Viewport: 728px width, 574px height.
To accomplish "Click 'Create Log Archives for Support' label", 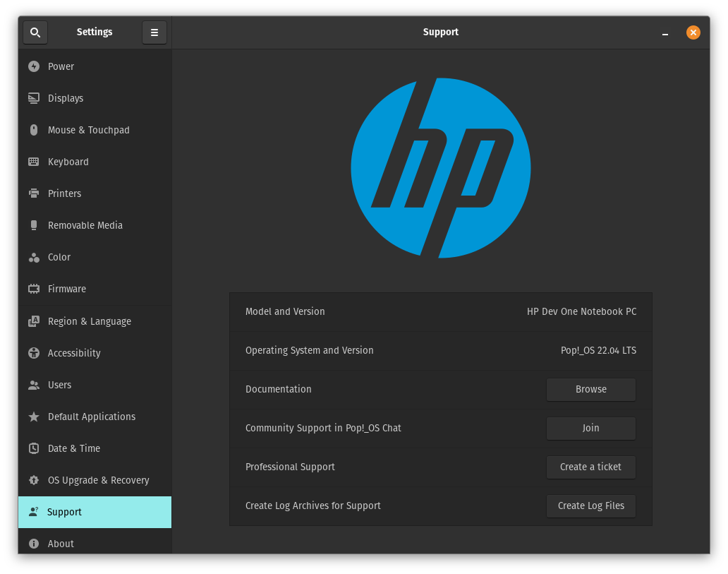I will [313, 506].
